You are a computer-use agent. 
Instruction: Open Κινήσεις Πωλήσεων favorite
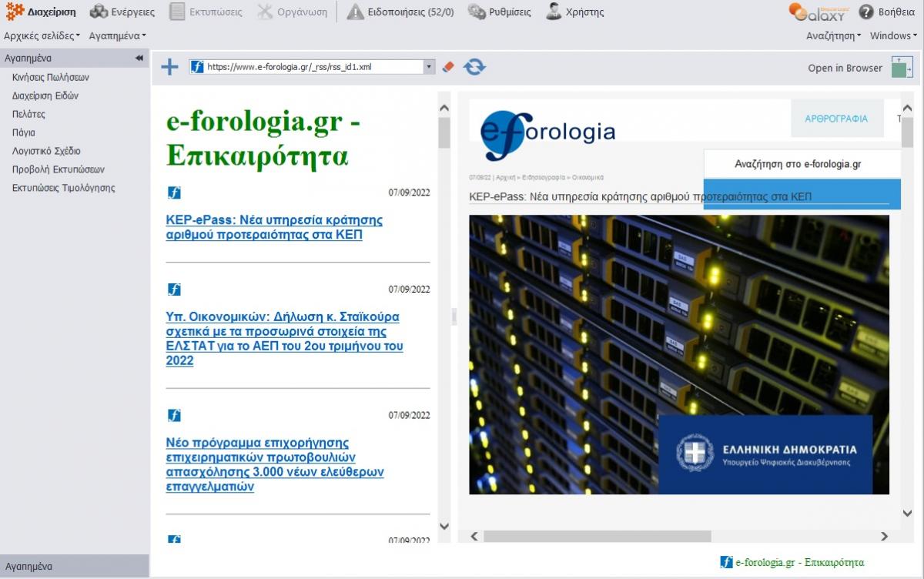point(51,77)
